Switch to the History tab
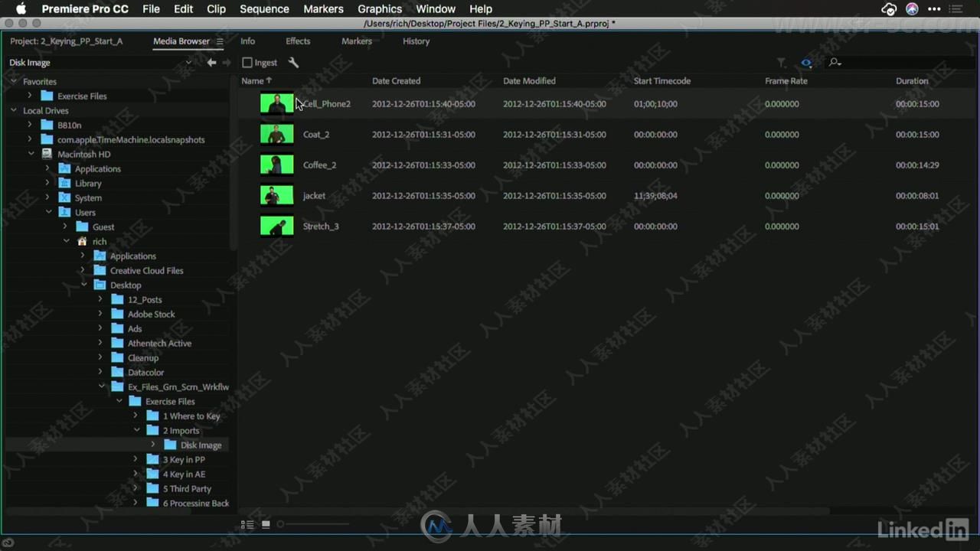 tap(416, 41)
